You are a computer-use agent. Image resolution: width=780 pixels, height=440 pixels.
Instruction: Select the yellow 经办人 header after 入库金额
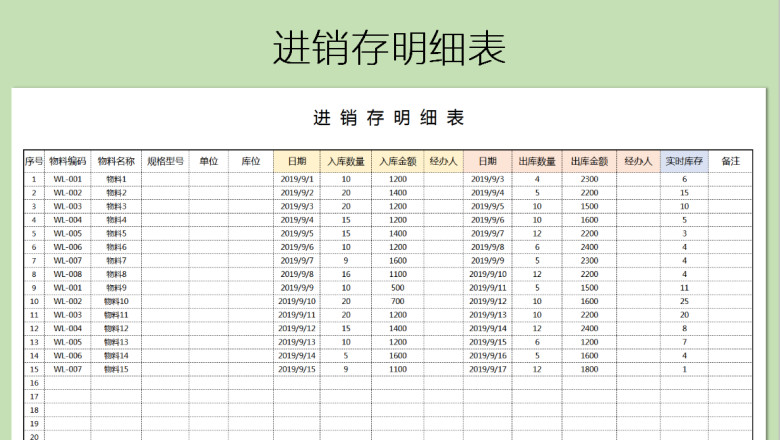443,161
